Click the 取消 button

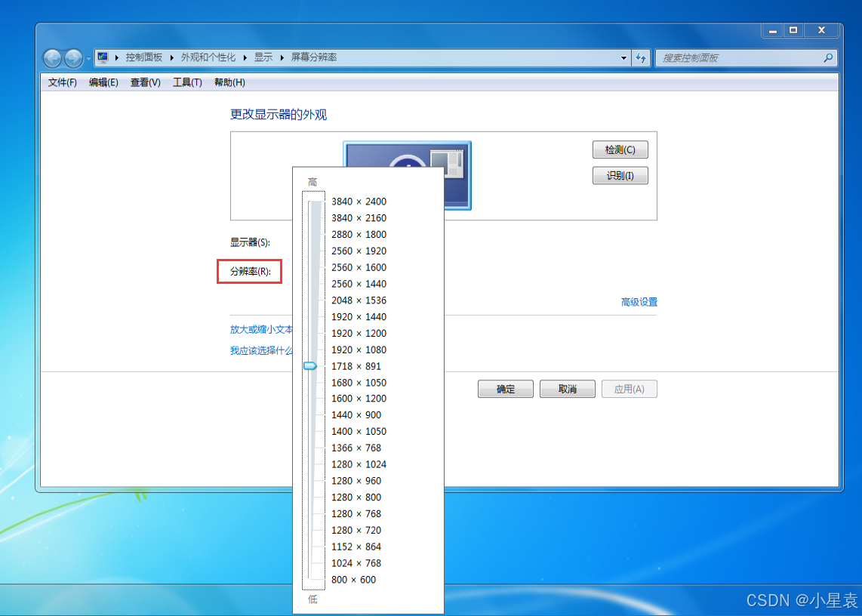568,389
